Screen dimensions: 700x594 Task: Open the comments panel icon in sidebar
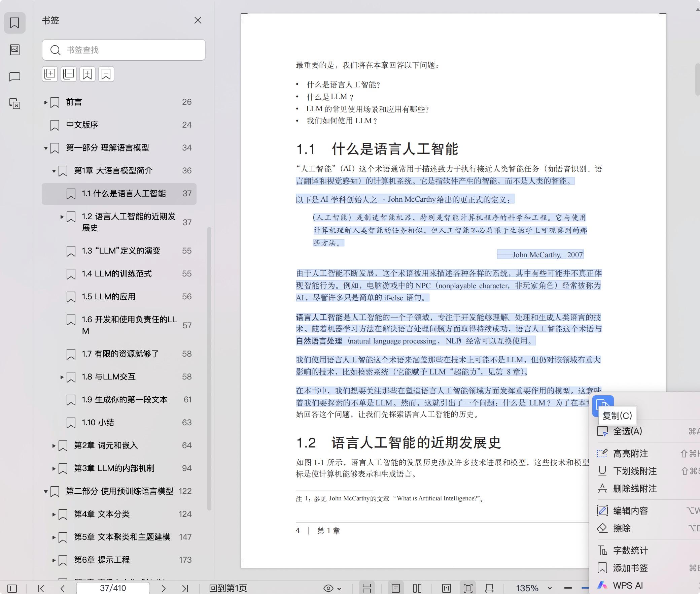click(x=14, y=77)
